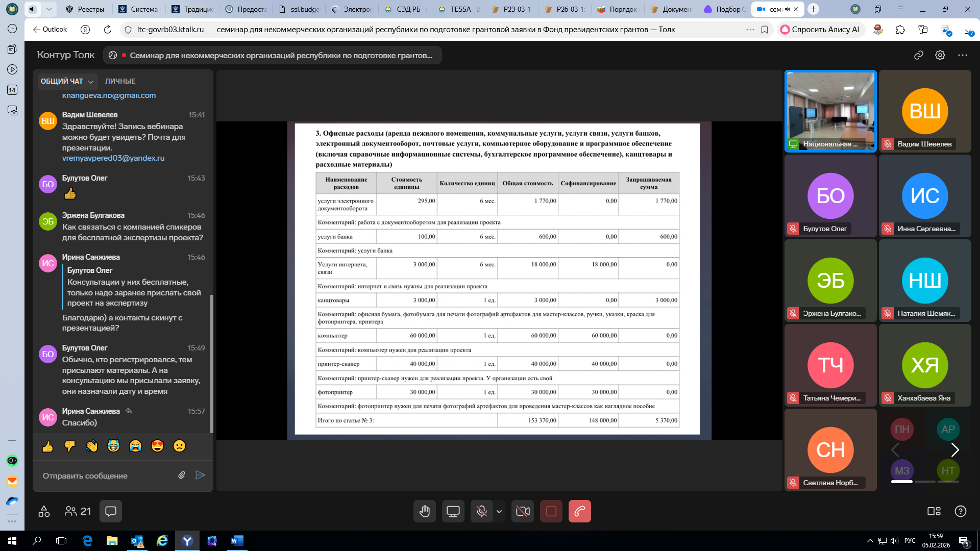Attach a file to chat message
Screen dimensions: 980x551
(x=182, y=475)
